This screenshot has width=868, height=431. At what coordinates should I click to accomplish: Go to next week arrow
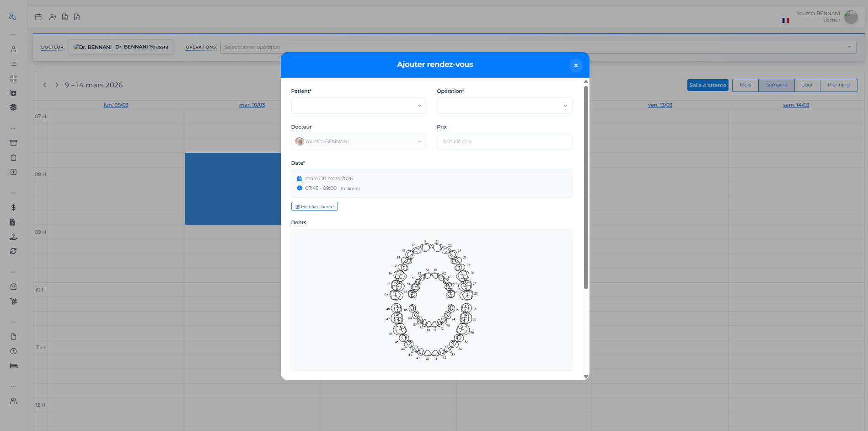57,85
